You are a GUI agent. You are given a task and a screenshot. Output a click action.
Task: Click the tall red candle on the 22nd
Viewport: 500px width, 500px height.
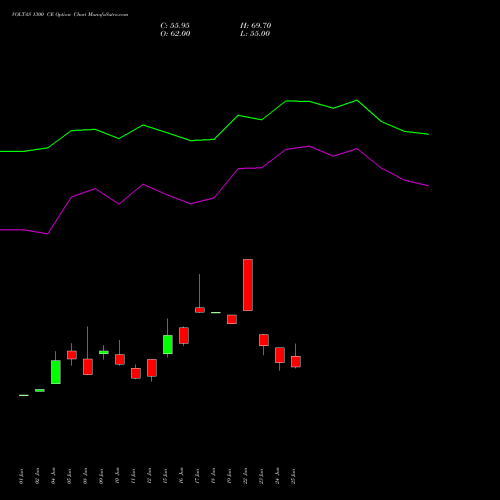[x=248, y=285]
